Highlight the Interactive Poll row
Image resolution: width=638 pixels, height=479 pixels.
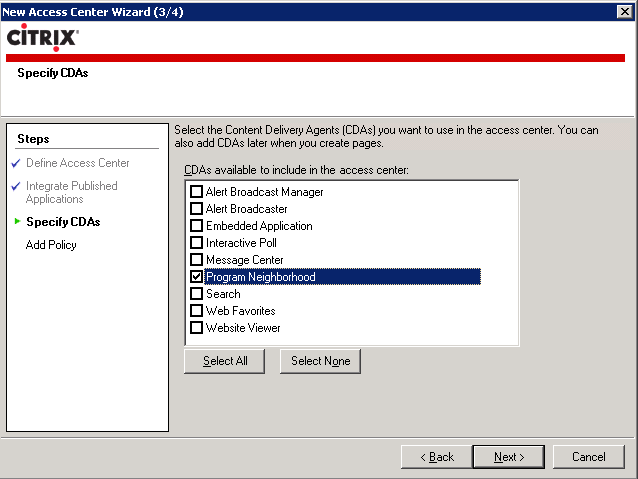tap(241, 243)
